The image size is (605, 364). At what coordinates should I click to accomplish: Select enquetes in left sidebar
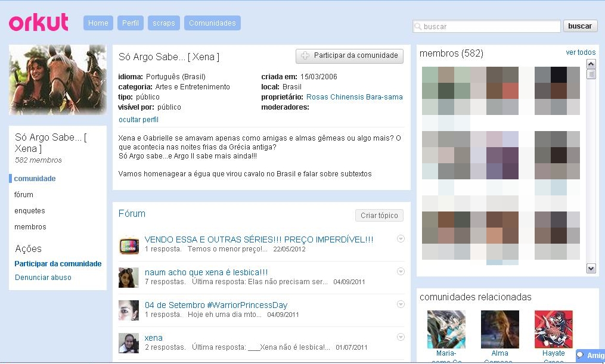coord(30,211)
